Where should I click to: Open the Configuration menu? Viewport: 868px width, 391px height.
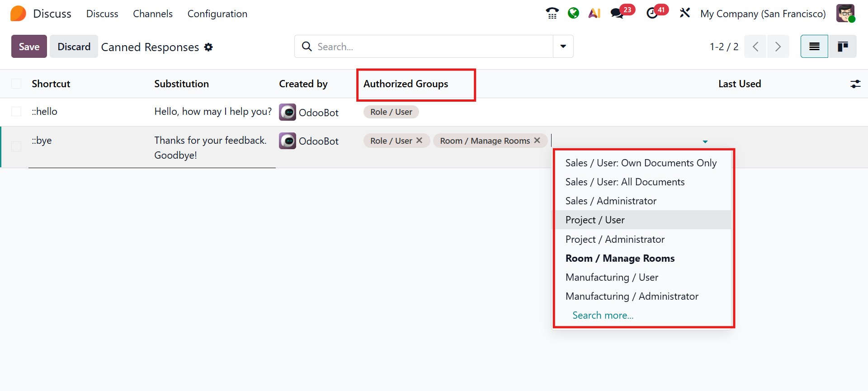point(217,14)
